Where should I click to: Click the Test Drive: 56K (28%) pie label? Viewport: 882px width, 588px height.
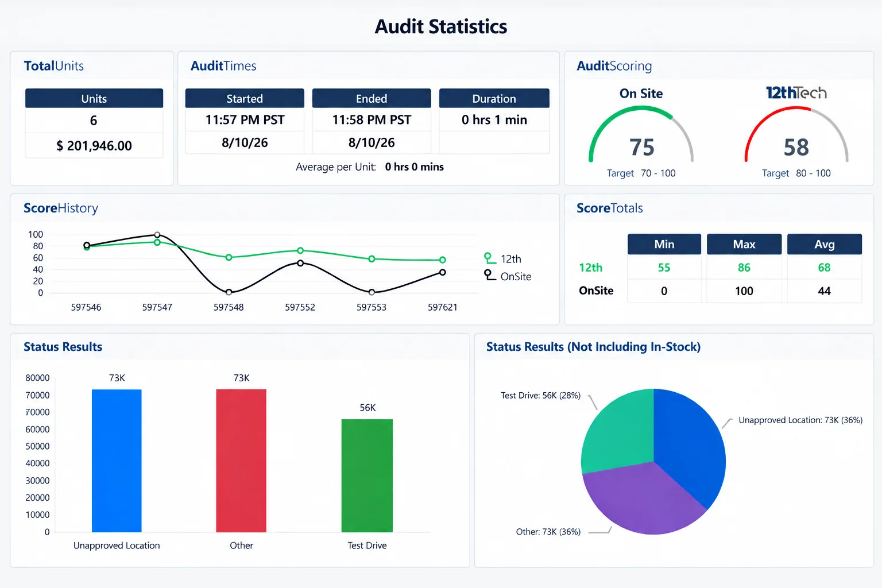tap(541, 396)
